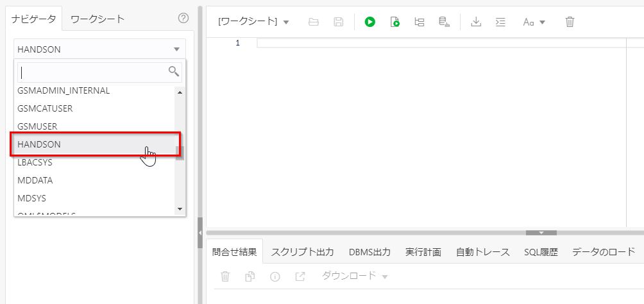Image resolution: width=644 pixels, height=304 pixels.
Task: Click the green Run Statement button
Action: click(370, 22)
